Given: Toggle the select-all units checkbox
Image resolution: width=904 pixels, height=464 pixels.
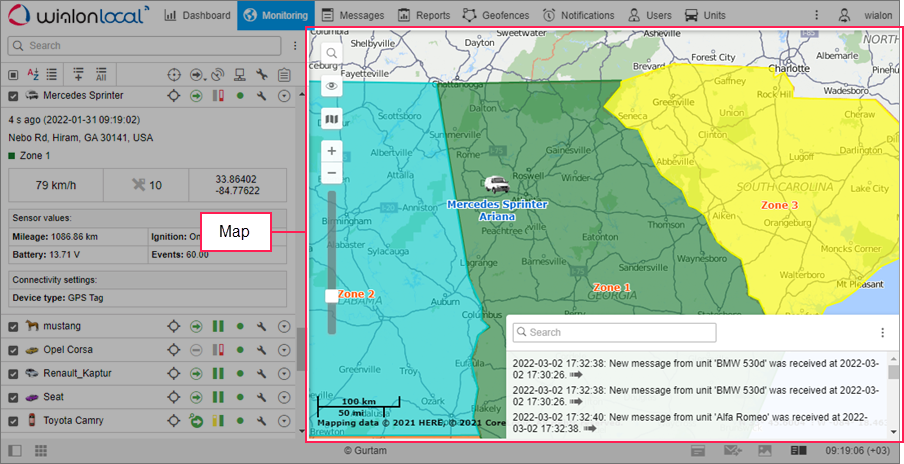Looking at the screenshot, I should (13, 75).
